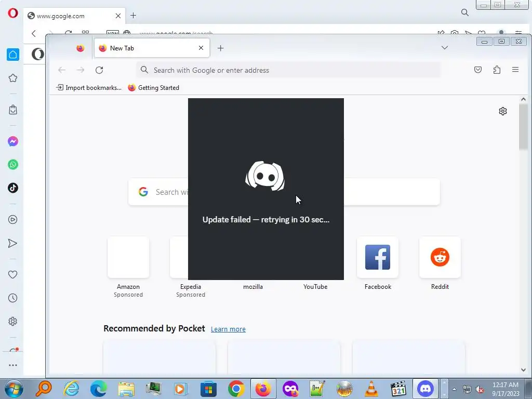Open Opera Settings gear in sidebar

[x=13, y=321]
